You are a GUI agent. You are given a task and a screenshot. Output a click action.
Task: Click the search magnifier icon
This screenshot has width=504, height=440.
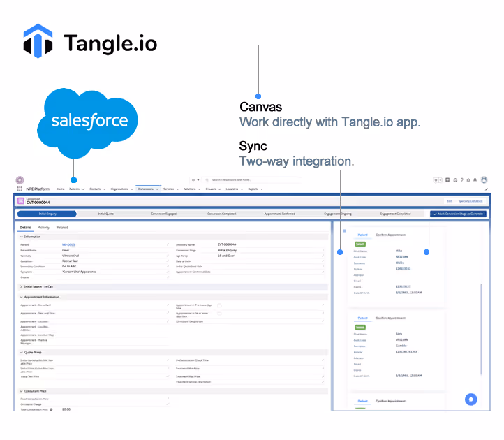[207, 180]
